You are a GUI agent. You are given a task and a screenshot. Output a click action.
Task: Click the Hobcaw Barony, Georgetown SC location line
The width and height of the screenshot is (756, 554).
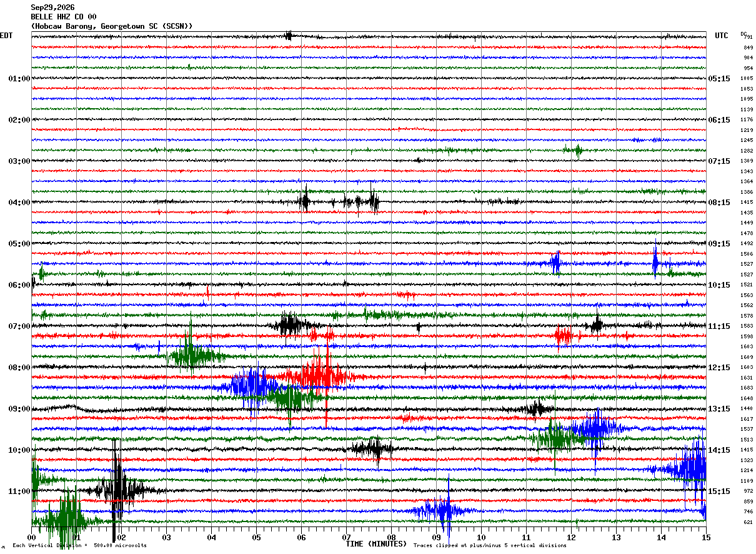(x=112, y=26)
